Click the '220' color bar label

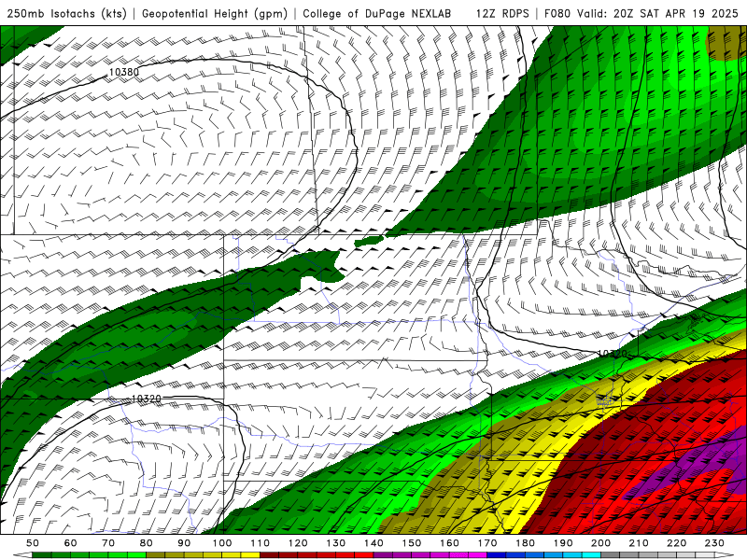coord(676,543)
